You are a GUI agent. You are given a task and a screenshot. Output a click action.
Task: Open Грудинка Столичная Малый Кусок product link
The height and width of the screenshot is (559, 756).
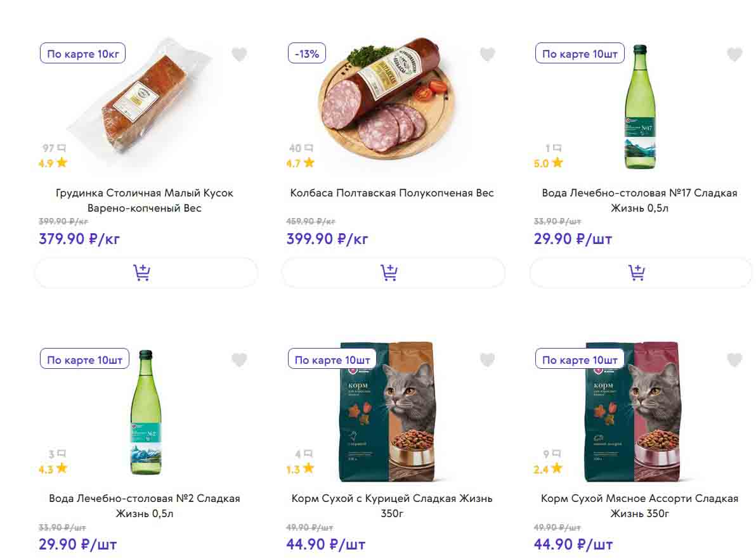(145, 200)
